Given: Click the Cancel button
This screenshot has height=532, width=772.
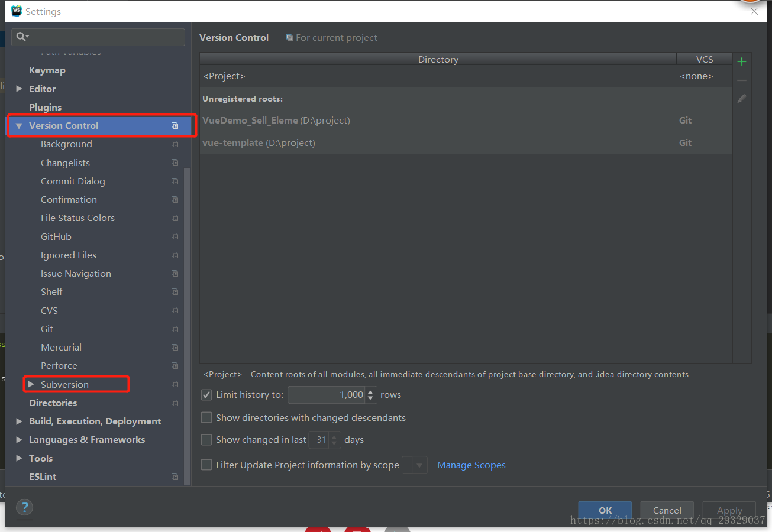Looking at the screenshot, I should tap(667, 510).
